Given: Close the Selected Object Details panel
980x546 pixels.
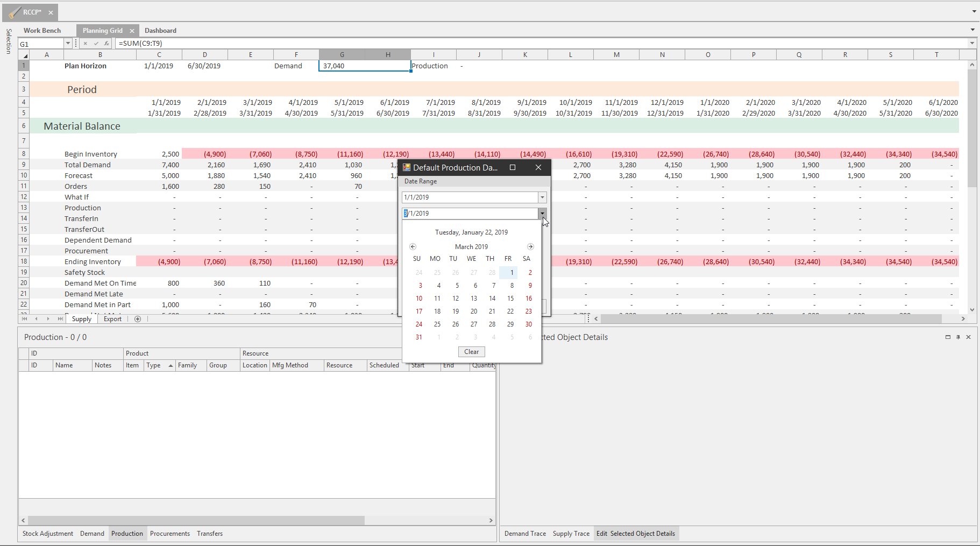Looking at the screenshot, I should [x=968, y=337].
